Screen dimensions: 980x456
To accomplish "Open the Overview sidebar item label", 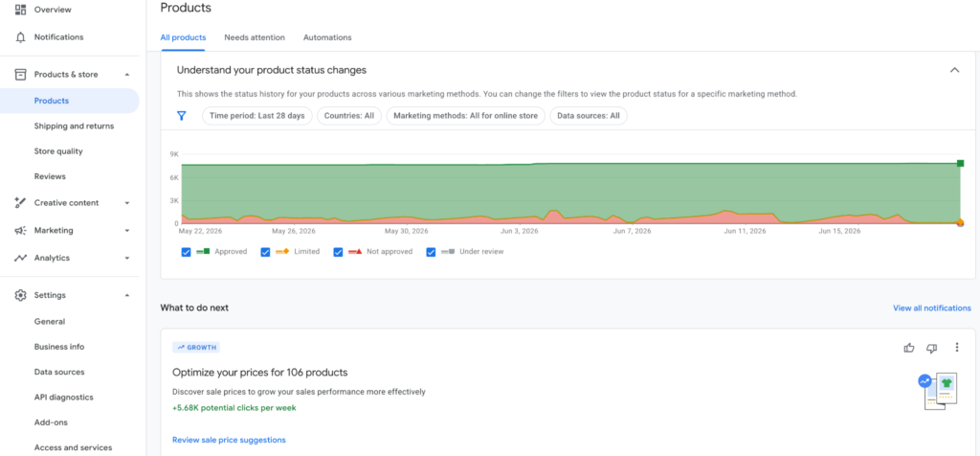I will (x=53, y=10).
